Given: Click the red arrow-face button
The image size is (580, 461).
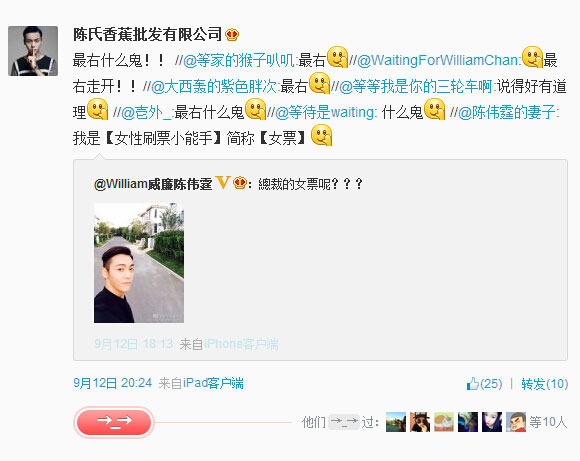Looking at the screenshot, I should tap(114, 421).
